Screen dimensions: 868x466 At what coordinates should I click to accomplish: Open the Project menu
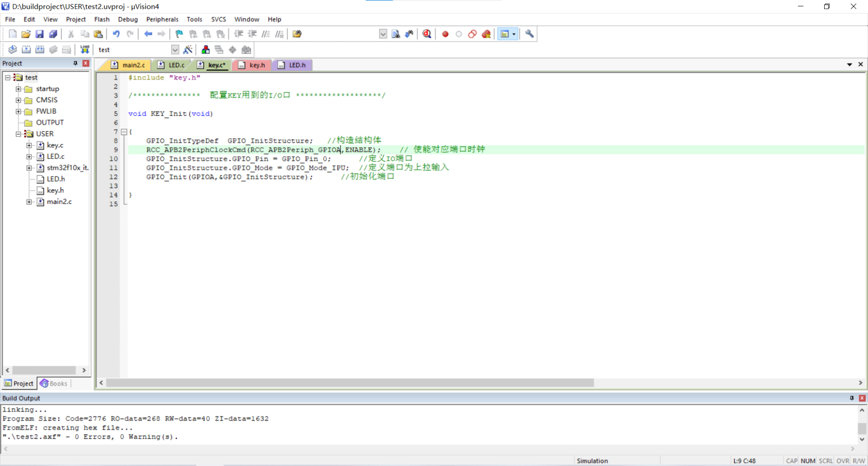[76, 19]
